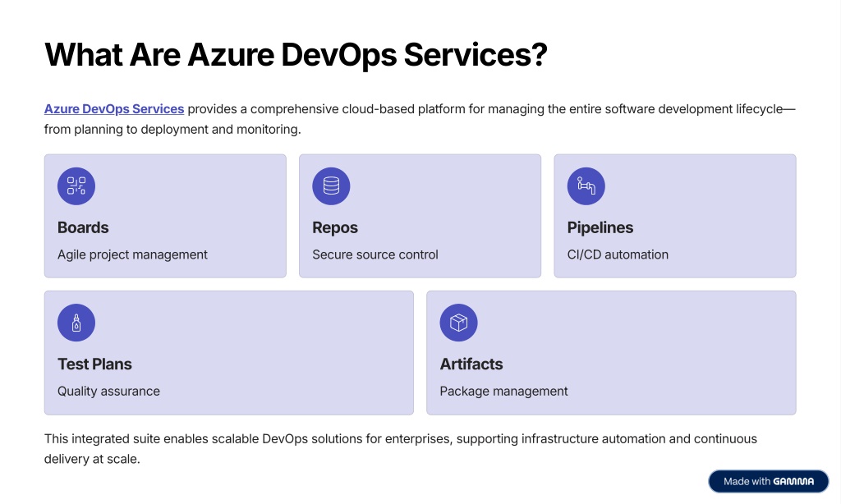Click 'Quality assurance' description
The height and width of the screenshot is (504, 841).
(108, 392)
